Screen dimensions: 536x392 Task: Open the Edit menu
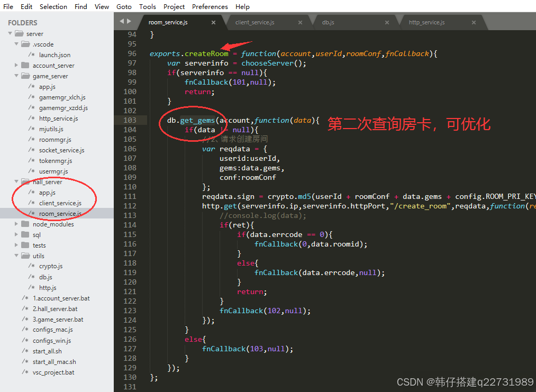(x=26, y=6)
